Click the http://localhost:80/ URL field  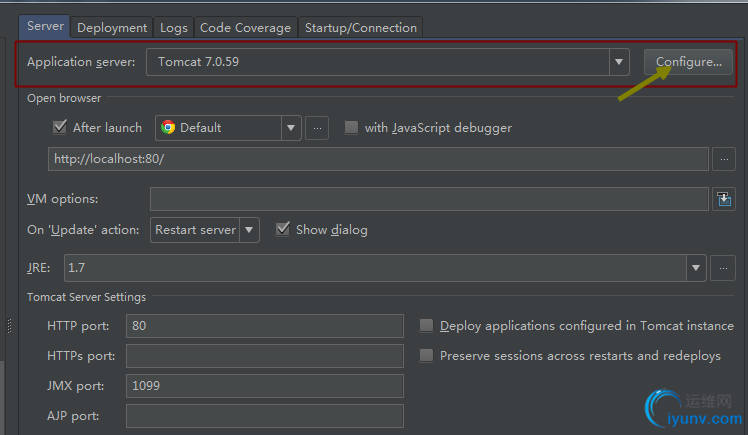378,159
